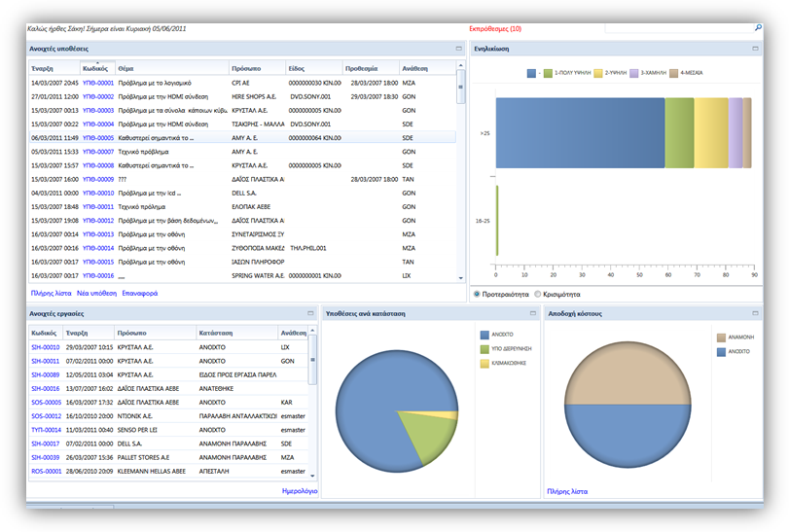Open task ROS-00001
This screenshot has width=789, height=532.
click(47, 471)
